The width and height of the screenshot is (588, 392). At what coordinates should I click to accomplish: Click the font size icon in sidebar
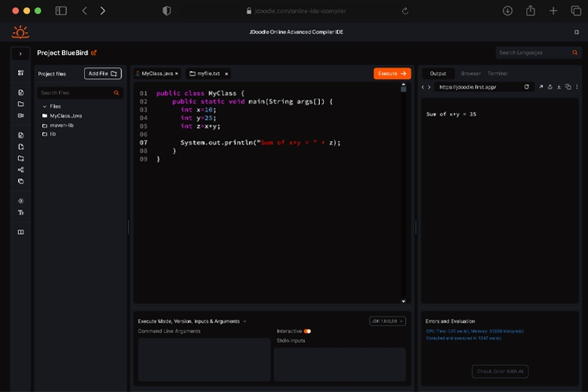click(x=20, y=212)
